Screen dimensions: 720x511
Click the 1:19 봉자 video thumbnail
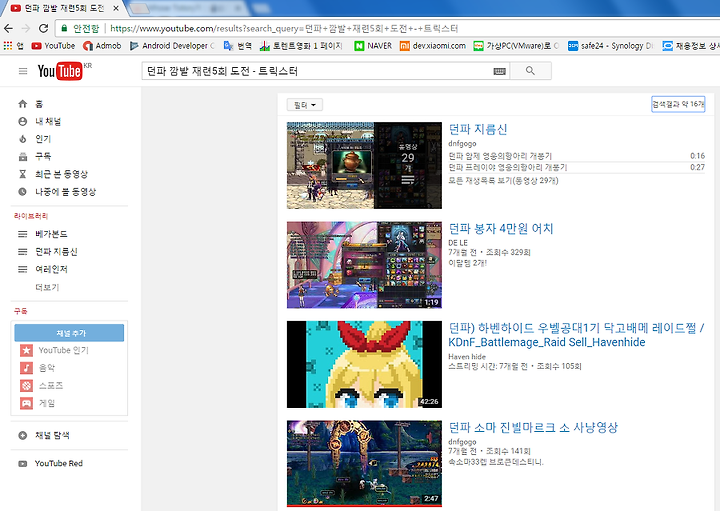click(x=364, y=265)
